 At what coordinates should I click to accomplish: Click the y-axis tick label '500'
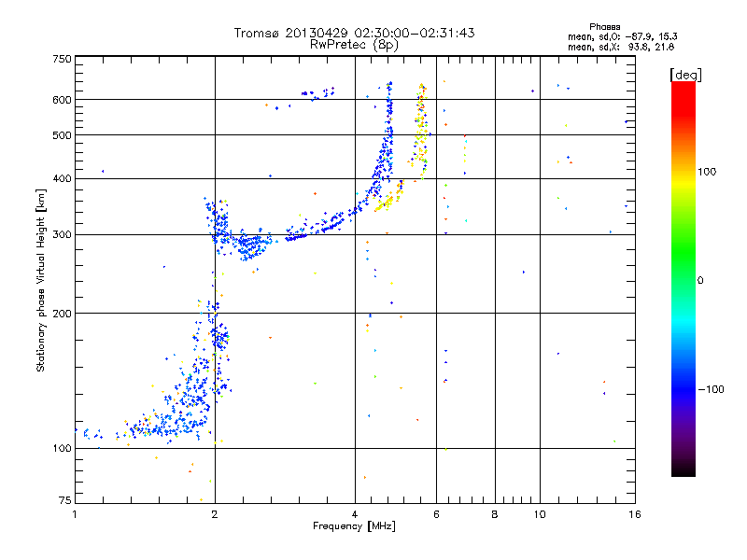point(62,135)
